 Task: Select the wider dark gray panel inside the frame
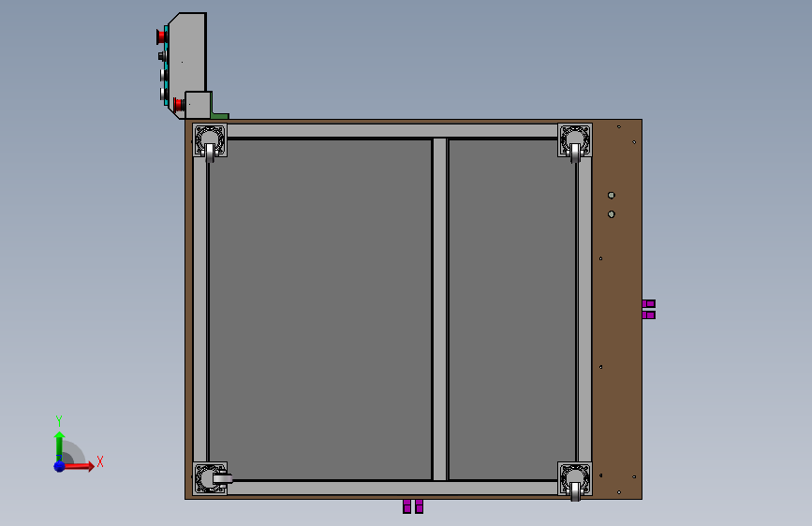[x=320, y=309]
